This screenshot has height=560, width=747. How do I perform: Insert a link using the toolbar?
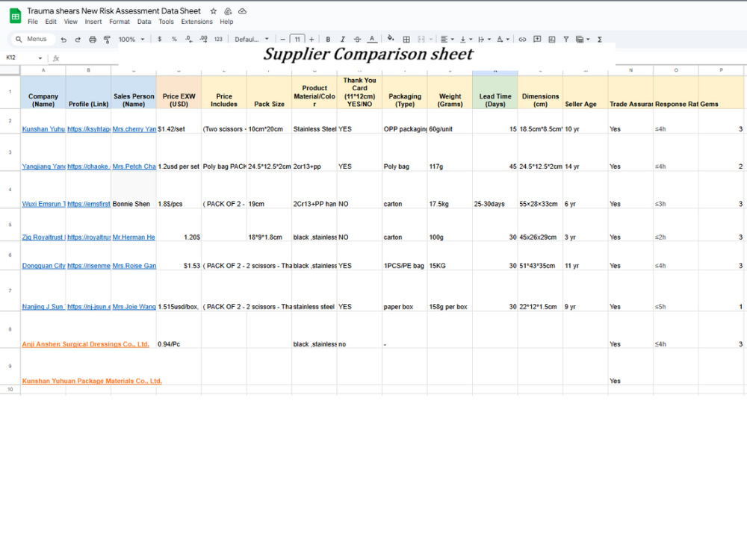pos(522,40)
